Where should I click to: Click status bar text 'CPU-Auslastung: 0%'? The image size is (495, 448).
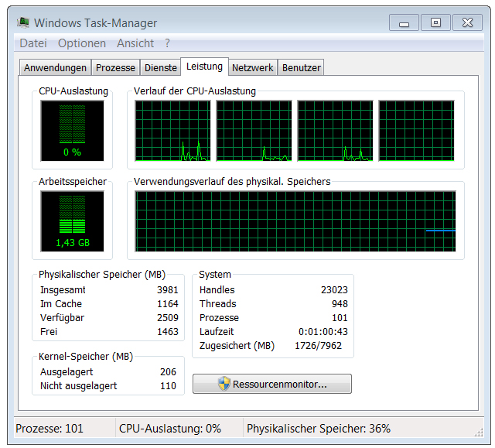coord(170,429)
